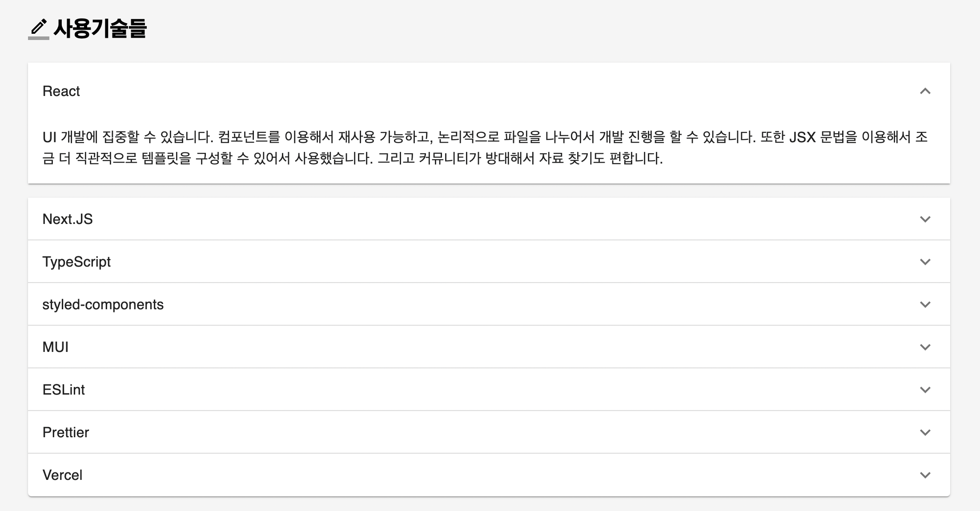Click the ESLint chevron icon
This screenshot has width=980, height=511.
point(925,390)
